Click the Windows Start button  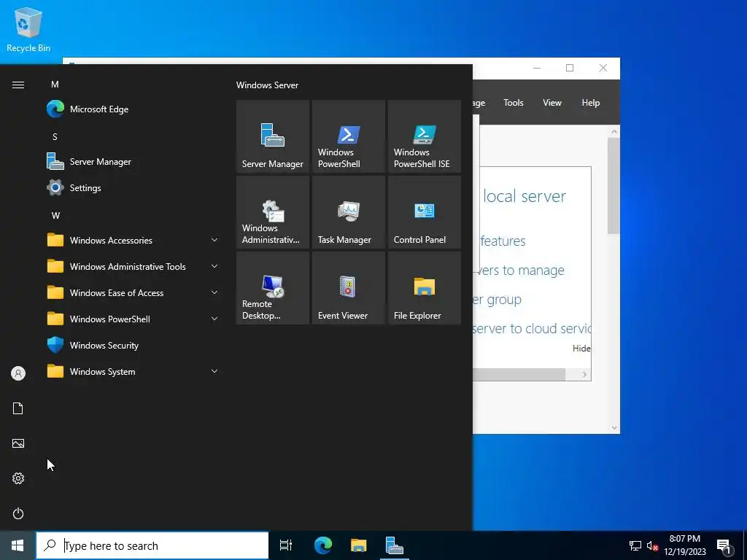[x=18, y=545]
